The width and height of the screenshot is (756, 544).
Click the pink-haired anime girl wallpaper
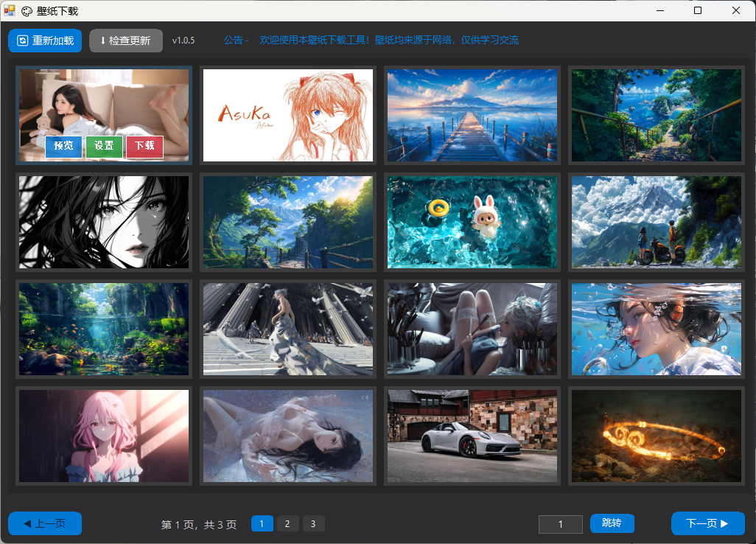103,436
